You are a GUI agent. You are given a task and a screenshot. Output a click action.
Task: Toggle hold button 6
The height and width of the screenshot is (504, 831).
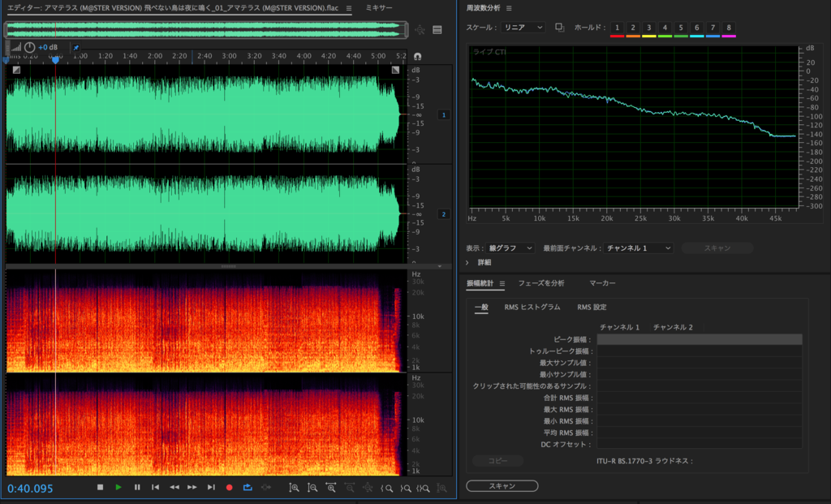697,28
